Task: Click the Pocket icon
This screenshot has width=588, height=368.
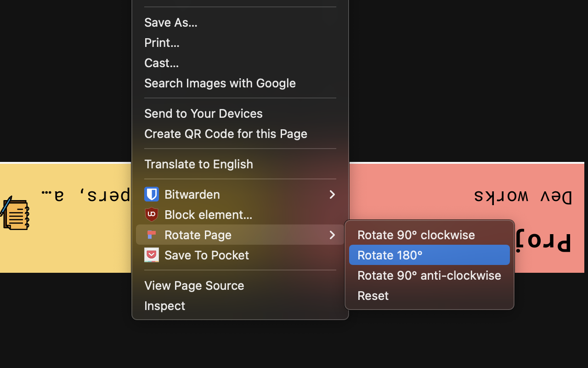Action: coord(152,255)
